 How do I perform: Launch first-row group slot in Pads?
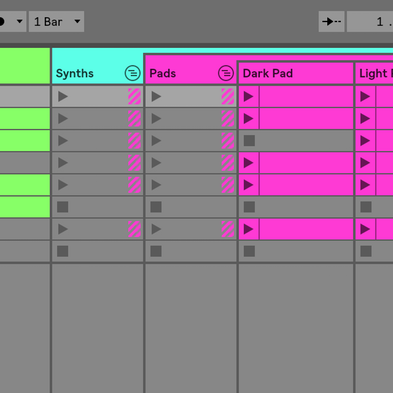pyautogui.click(x=156, y=97)
